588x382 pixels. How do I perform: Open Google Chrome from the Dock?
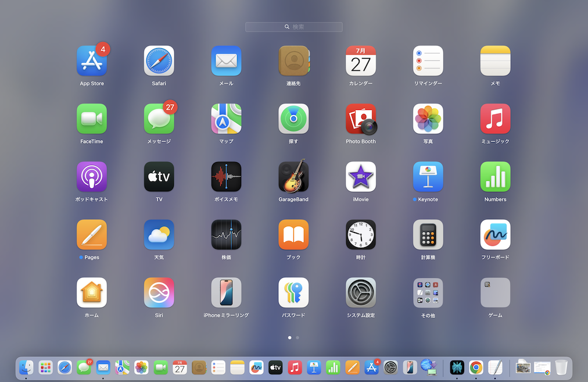click(x=476, y=367)
